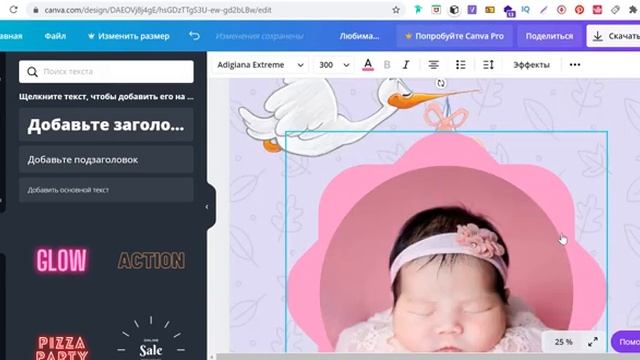Screen dimensions: 640x360
Task: Open Изменить размер resize option
Action: tap(129, 36)
